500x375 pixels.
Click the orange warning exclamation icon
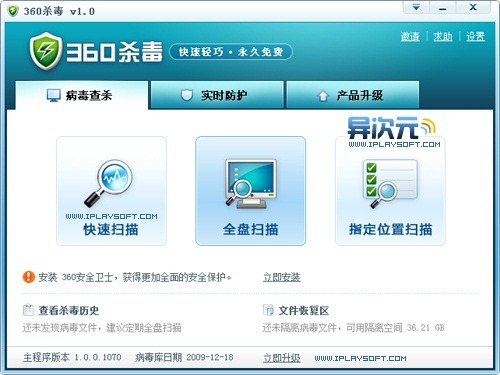pos(29,277)
